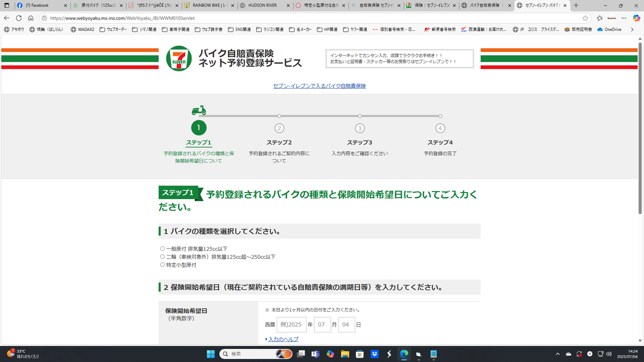Viewport: 644px width, 362px height.
Task: Open the OneDrive cloud tray icon
Action: point(569,354)
